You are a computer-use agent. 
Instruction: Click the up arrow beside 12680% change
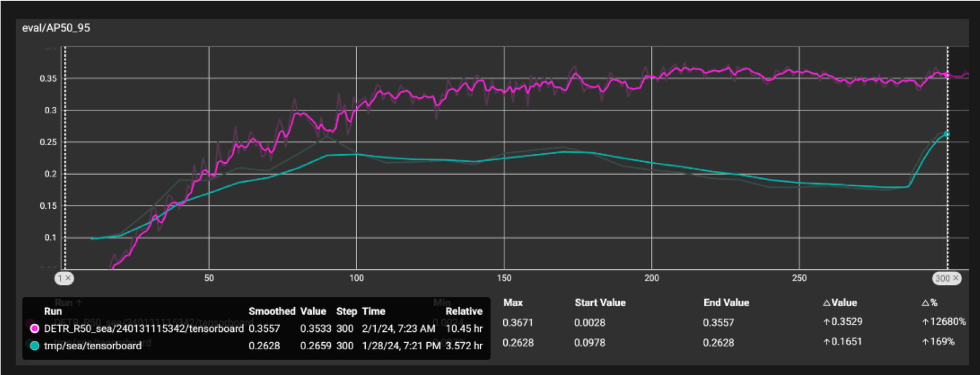[x=925, y=322]
